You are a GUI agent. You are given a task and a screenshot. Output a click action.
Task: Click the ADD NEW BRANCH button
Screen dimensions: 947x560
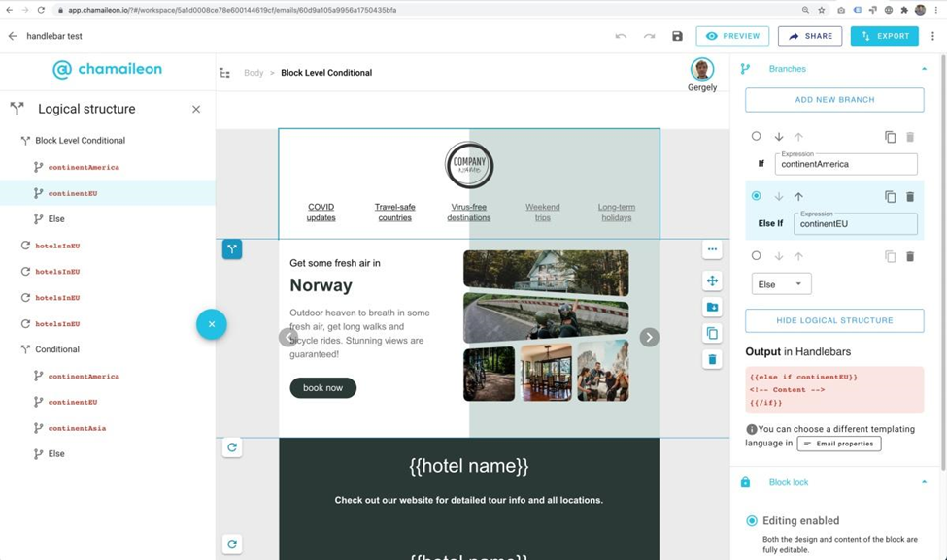(x=834, y=100)
